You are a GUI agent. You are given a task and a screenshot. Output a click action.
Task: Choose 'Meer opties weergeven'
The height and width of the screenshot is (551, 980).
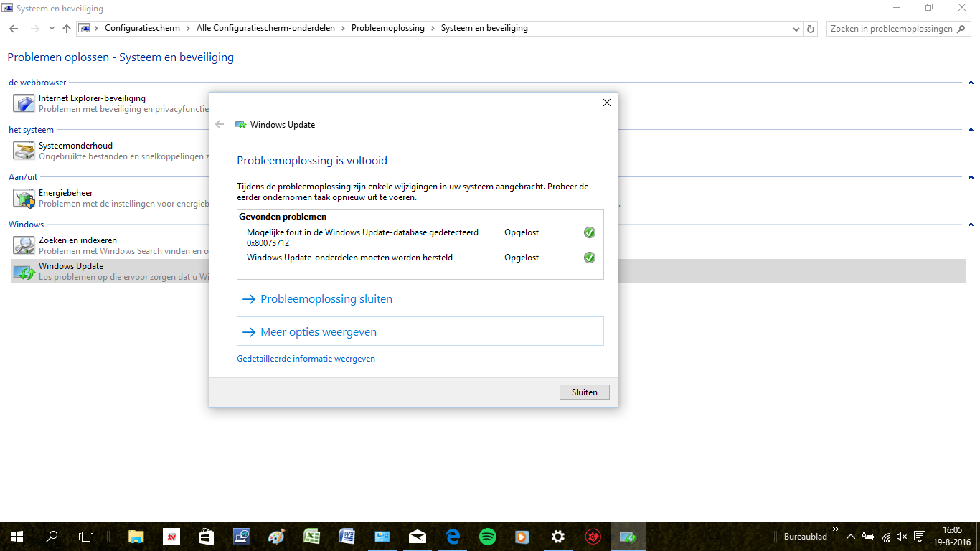pos(319,332)
